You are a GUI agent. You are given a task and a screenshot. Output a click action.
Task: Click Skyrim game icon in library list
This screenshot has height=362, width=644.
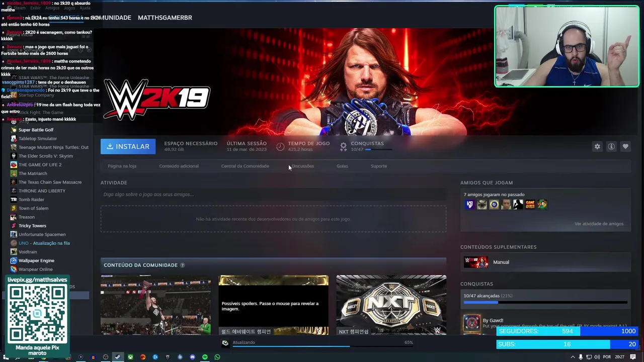pyautogui.click(x=14, y=156)
